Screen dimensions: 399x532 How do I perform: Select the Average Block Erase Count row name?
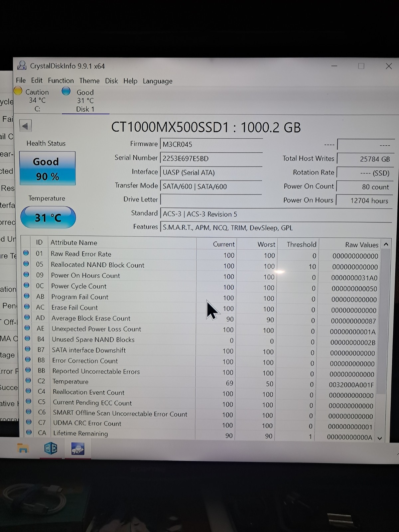point(91,318)
